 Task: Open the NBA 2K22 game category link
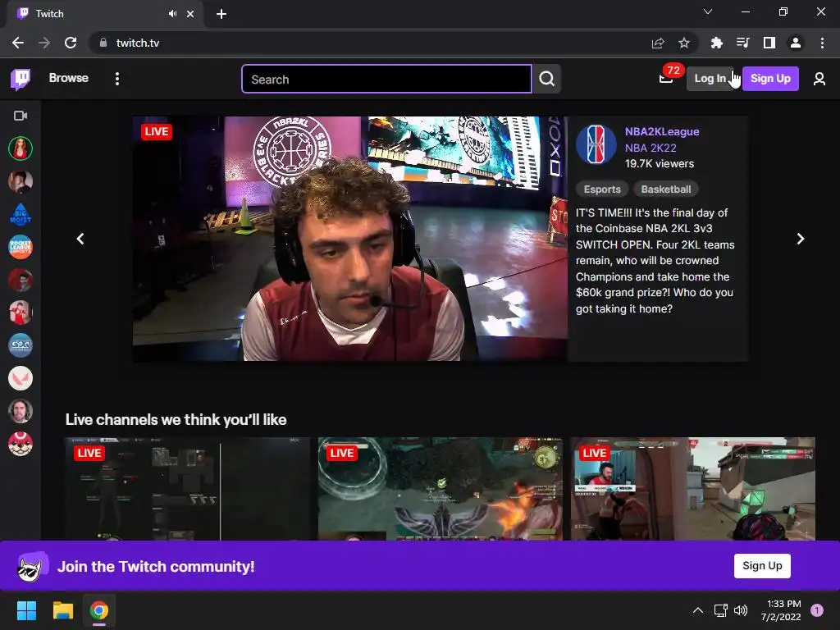pos(651,148)
